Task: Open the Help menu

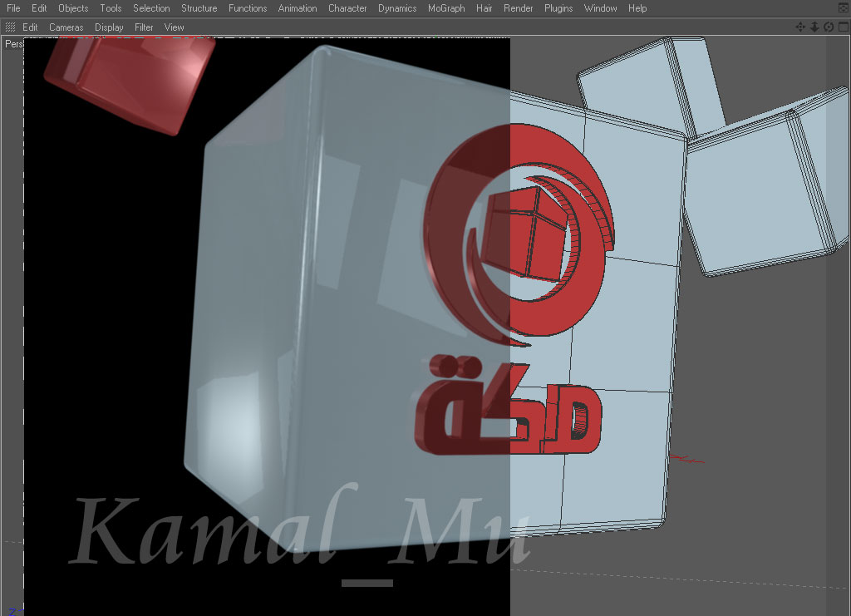Action: [x=637, y=8]
